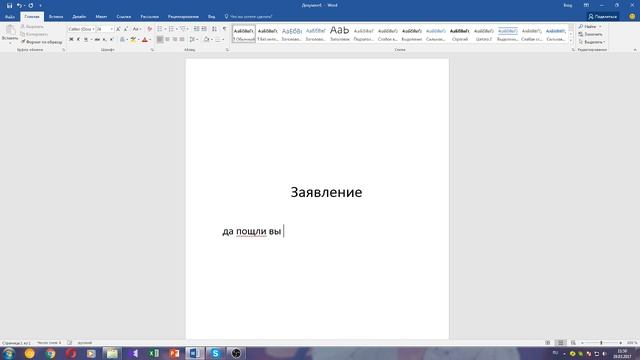Screen dimensions: 640x360
Task: Open the font color dropdown arrow
Action: (150, 40)
